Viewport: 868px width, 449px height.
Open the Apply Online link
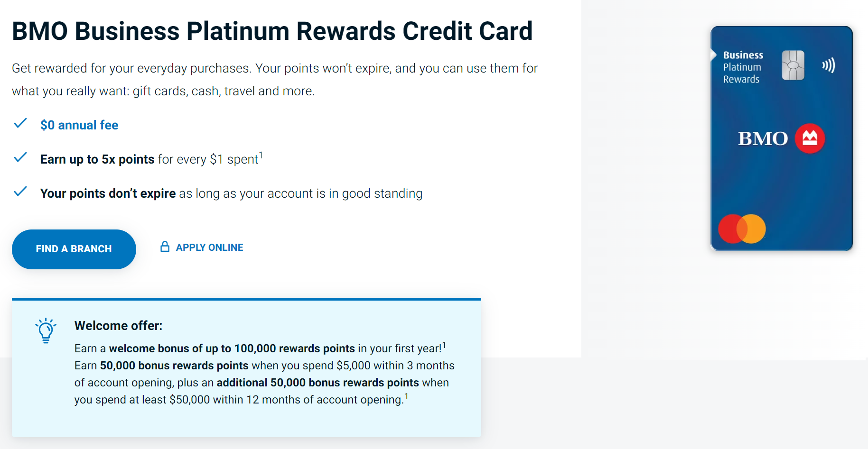tap(209, 247)
